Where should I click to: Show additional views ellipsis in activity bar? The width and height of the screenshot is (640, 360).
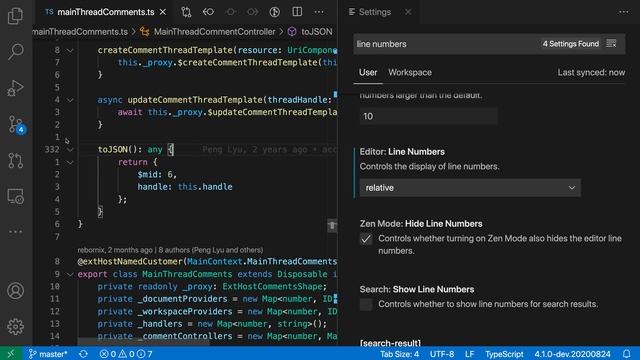(16, 232)
